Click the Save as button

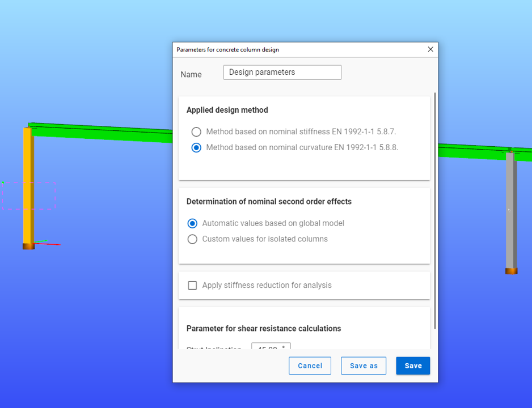click(x=364, y=365)
